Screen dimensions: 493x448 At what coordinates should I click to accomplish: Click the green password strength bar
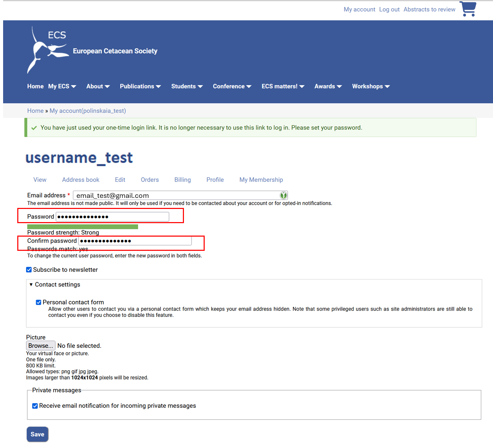point(83,227)
